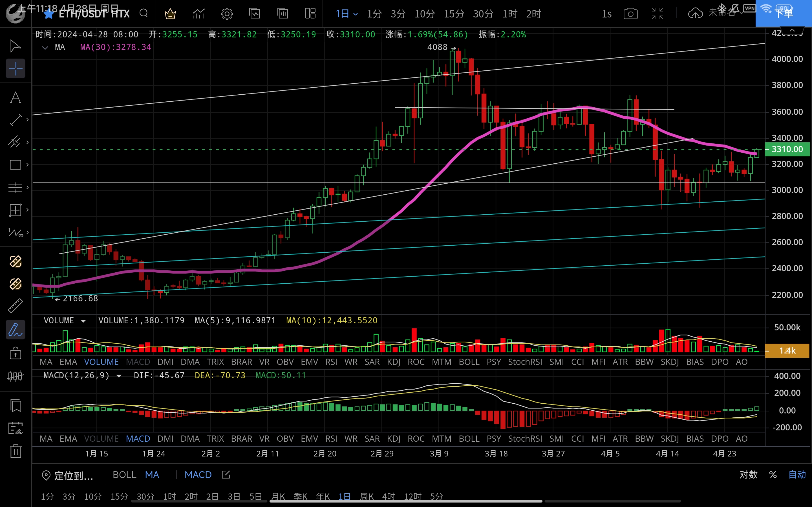Select the rectangle shape drawing tool

16,165
